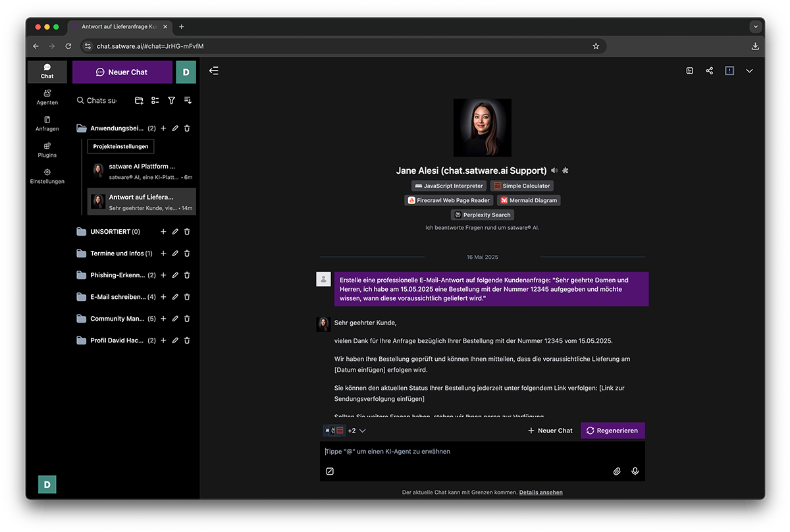Expand the Community Man... folder
790x532 pixels.
82,319
